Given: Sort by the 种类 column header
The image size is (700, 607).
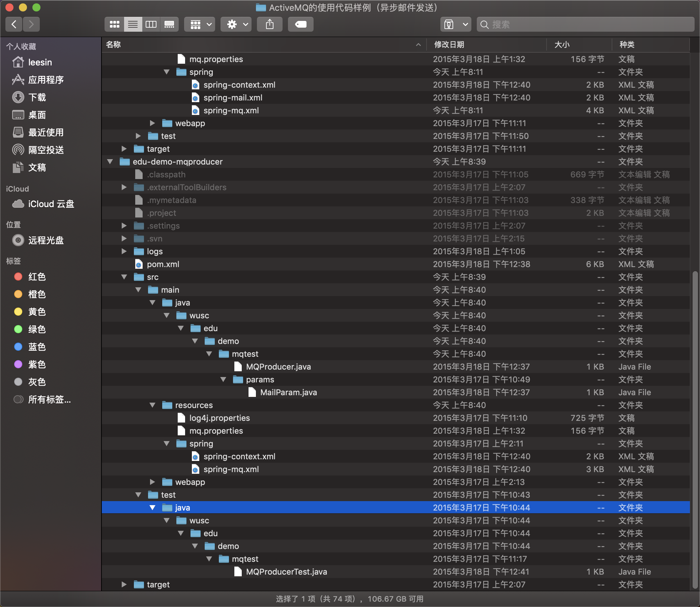Looking at the screenshot, I should tap(650, 45).
